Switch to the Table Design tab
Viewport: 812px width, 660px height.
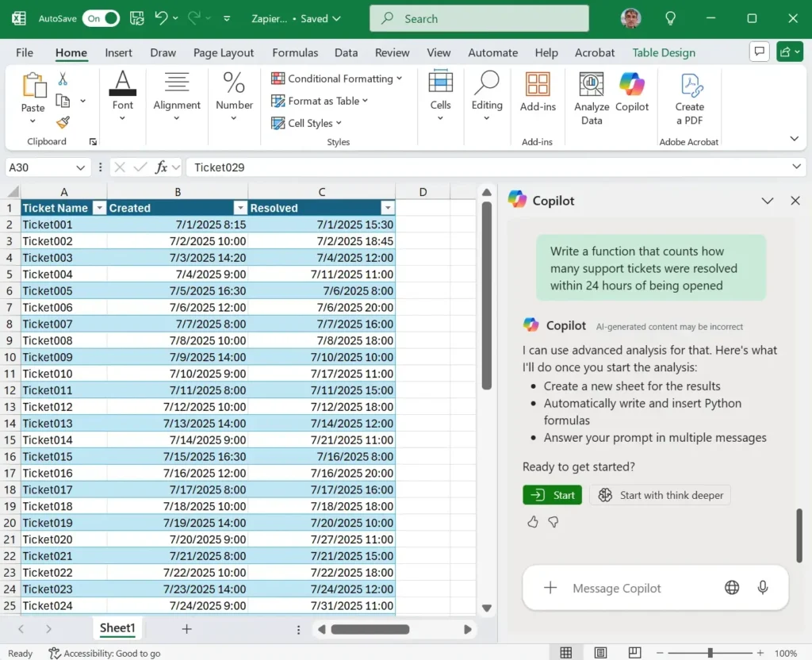tap(663, 52)
